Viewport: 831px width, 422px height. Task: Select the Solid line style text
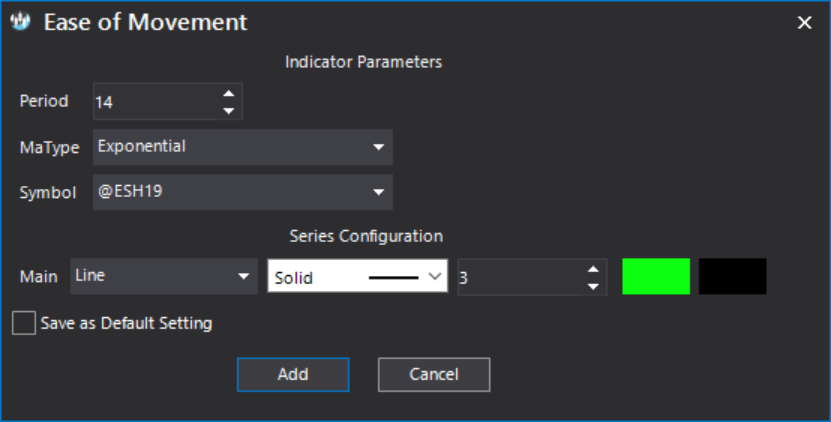294,278
